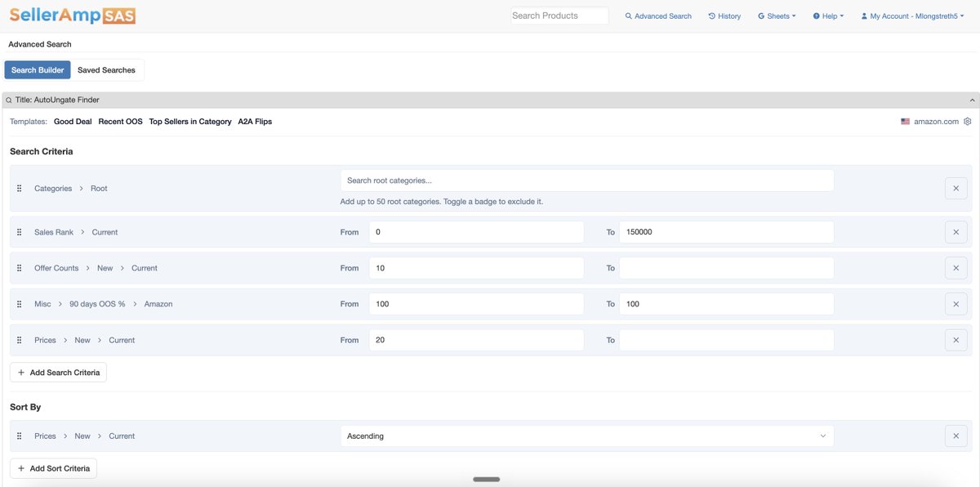The width and height of the screenshot is (980, 487).
Task: Remove the Prices sort criteria row
Action: pyautogui.click(x=955, y=436)
